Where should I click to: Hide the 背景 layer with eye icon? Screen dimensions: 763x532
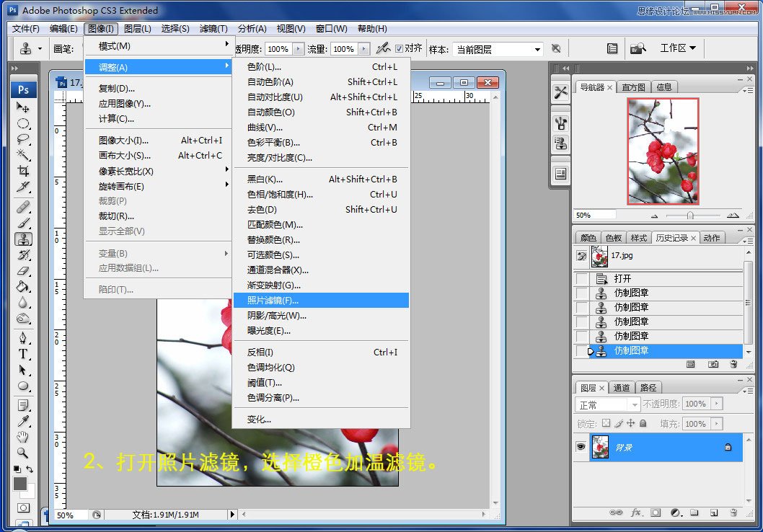tap(581, 447)
